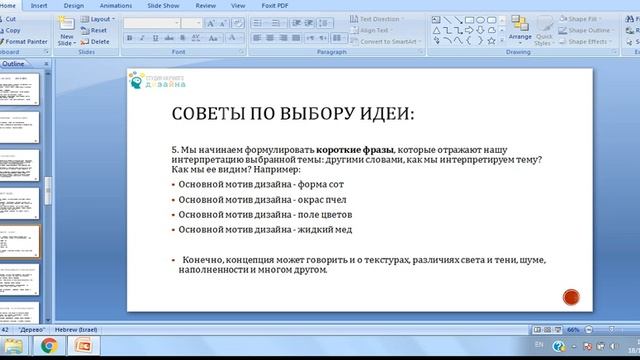
Task: Apply bold formatting
Action: click(130, 38)
